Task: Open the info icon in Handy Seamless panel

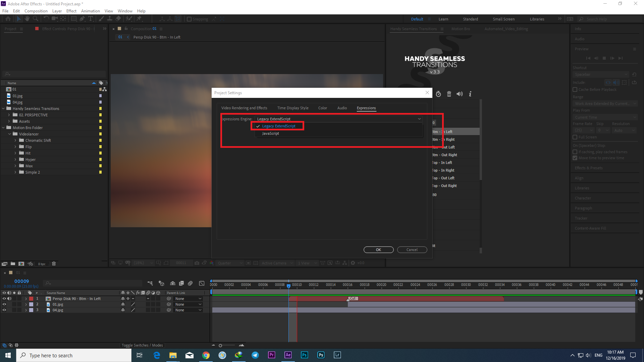Action: click(x=470, y=94)
